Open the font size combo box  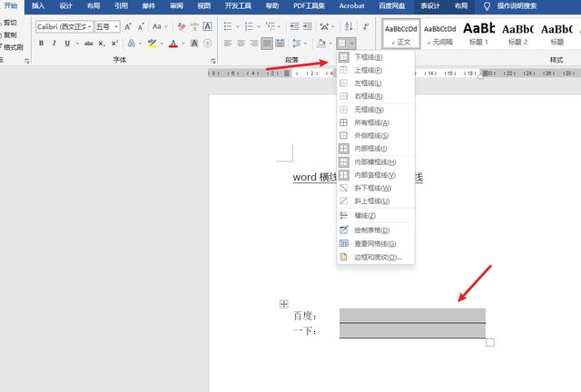107,26
